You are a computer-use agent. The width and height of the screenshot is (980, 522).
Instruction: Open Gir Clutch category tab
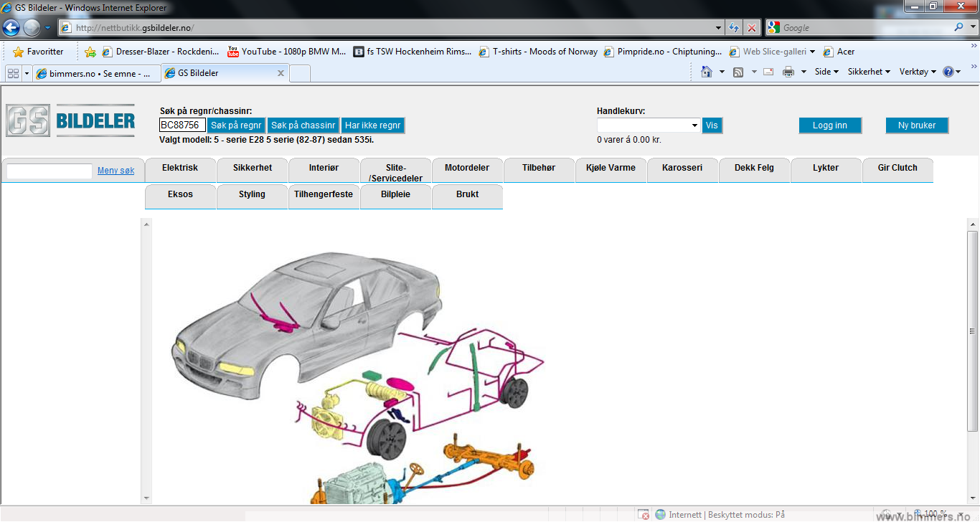pyautogui.click(x=897, y=170)
